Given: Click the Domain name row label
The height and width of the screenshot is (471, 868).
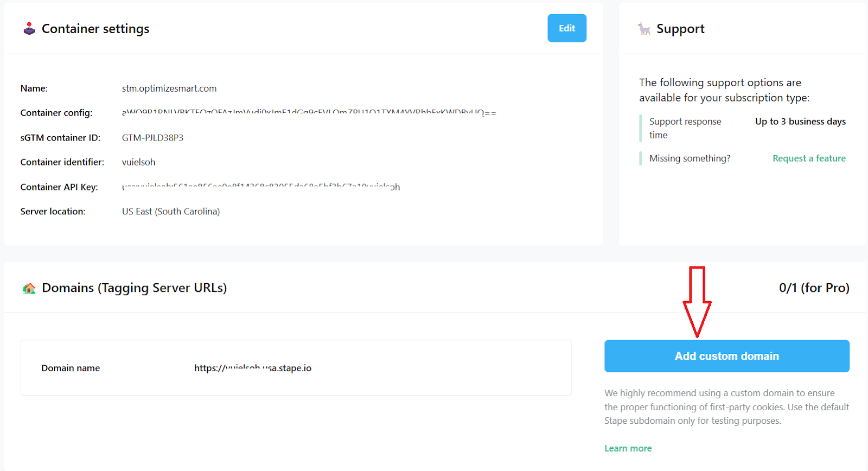Looking at the screenshot, I should [71, 368].
